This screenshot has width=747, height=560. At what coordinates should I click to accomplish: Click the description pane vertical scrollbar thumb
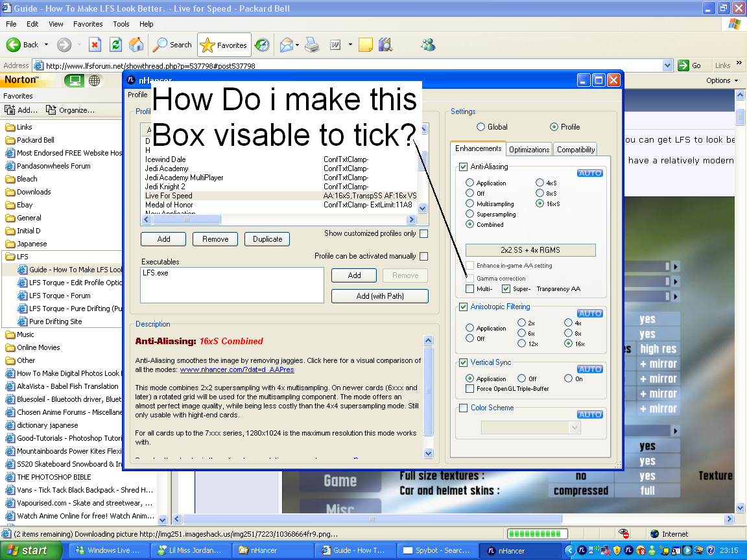coord(428,390)
